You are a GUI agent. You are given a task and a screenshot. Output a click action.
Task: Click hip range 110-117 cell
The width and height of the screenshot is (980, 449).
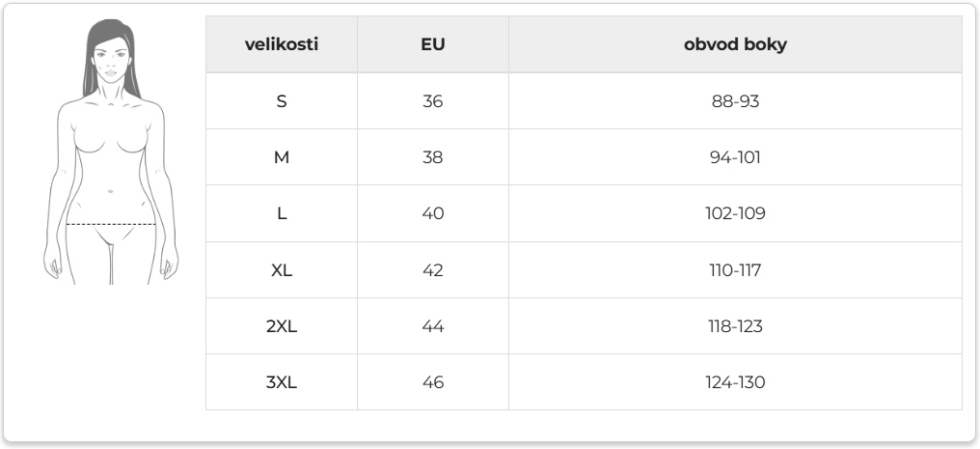(x=735, y=269)
